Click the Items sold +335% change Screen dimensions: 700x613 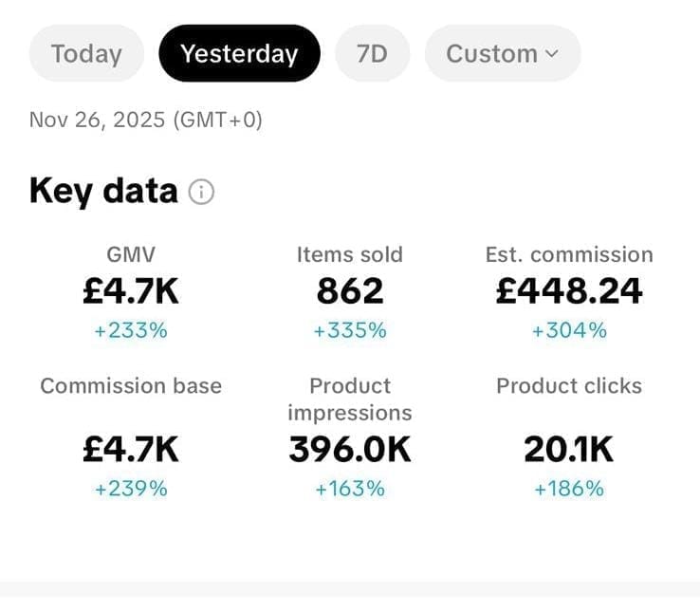pyautogui.click(x=350, y=330)
